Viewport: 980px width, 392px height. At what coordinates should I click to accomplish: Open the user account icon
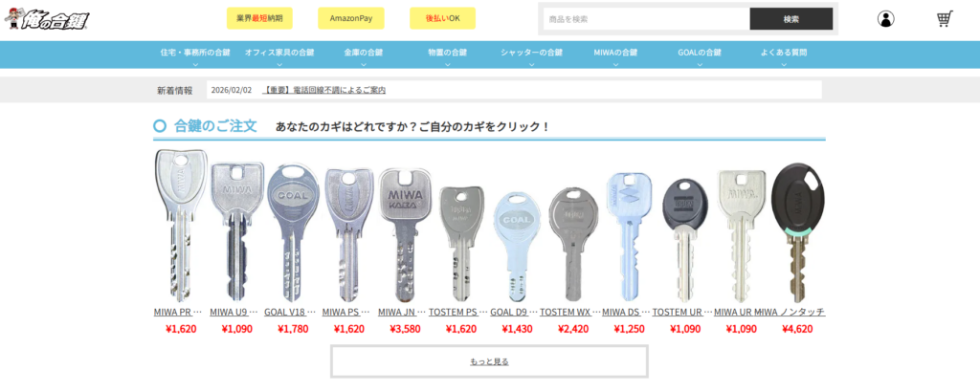(885, 19)
